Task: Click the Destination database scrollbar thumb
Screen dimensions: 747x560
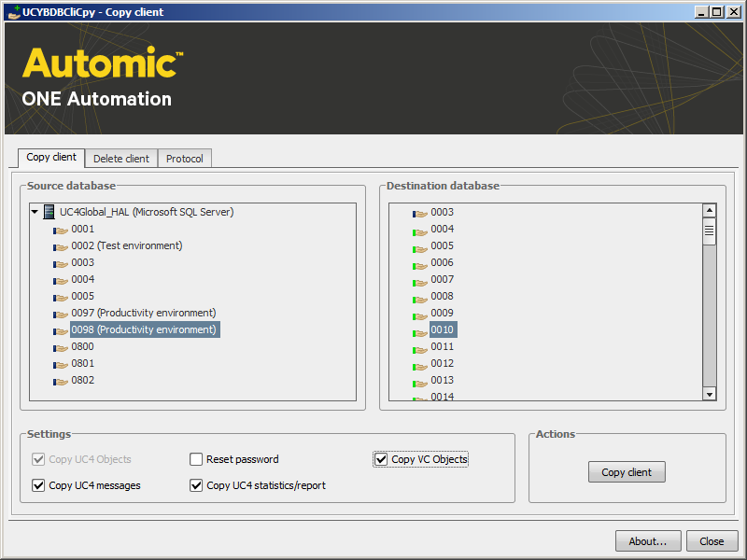Action: point(710,231)
